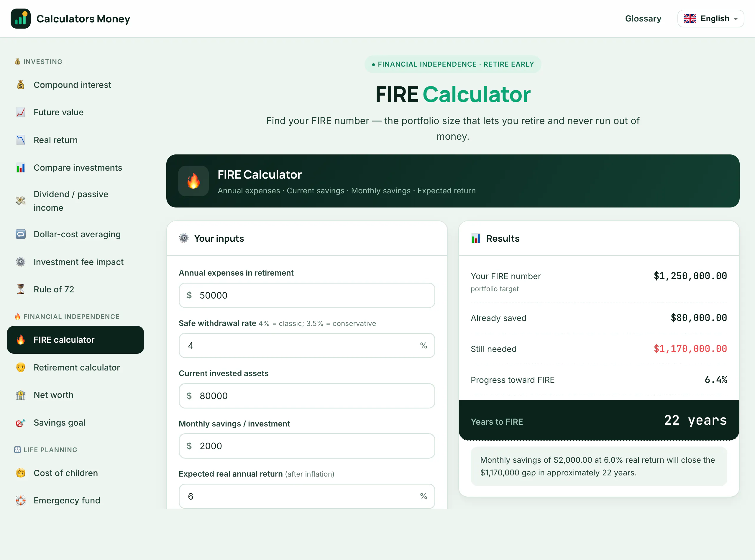The width and height of the screenshot is (755, 560).
Task: Focus the Monthly savings / investment field
Action: coord(307,446)
